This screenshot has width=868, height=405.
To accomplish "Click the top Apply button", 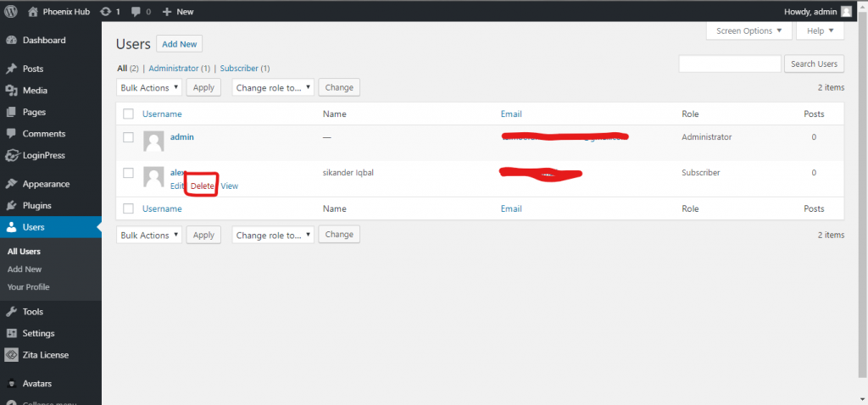I will tap(203, 87).
